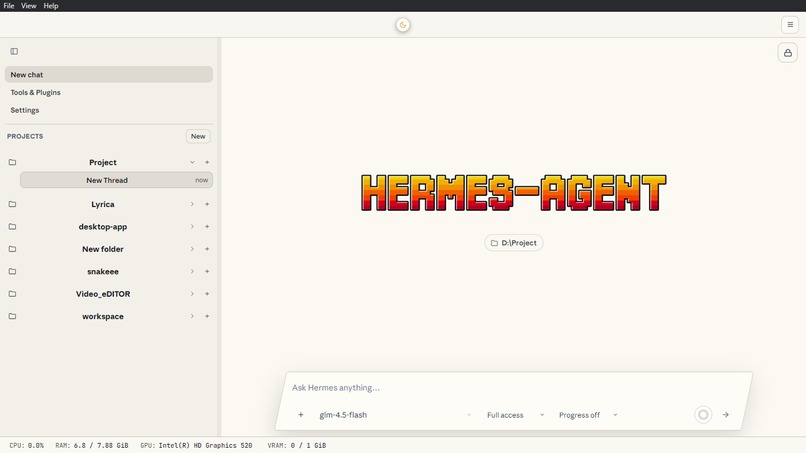Expand the workspace project chevron
806x453 pixels.
pos(192,316)
